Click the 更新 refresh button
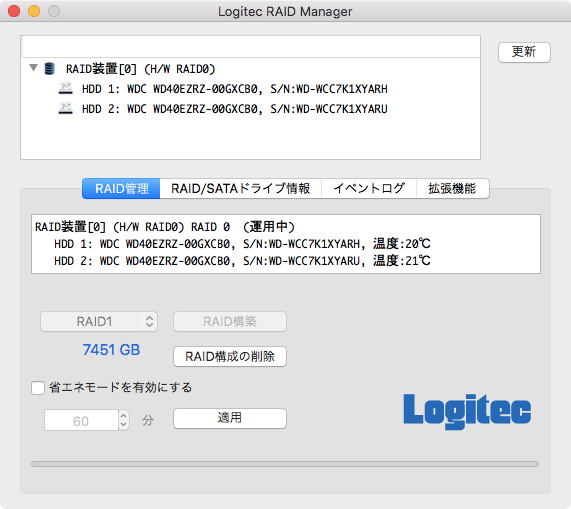The height and width of the screenshot is (509, 571). point(524,52)
